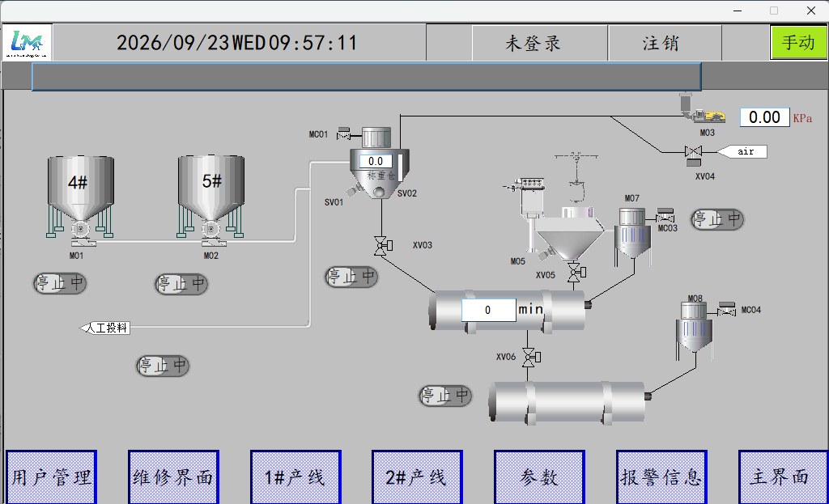Open the 维修界面 maintenance page
Screen dimensions: 829x504
[173, 477]
